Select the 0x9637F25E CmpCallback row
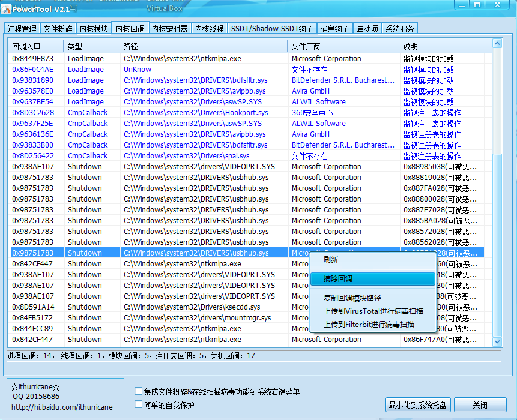Screen dimensions: 517x420 click(x=247, y=124)
